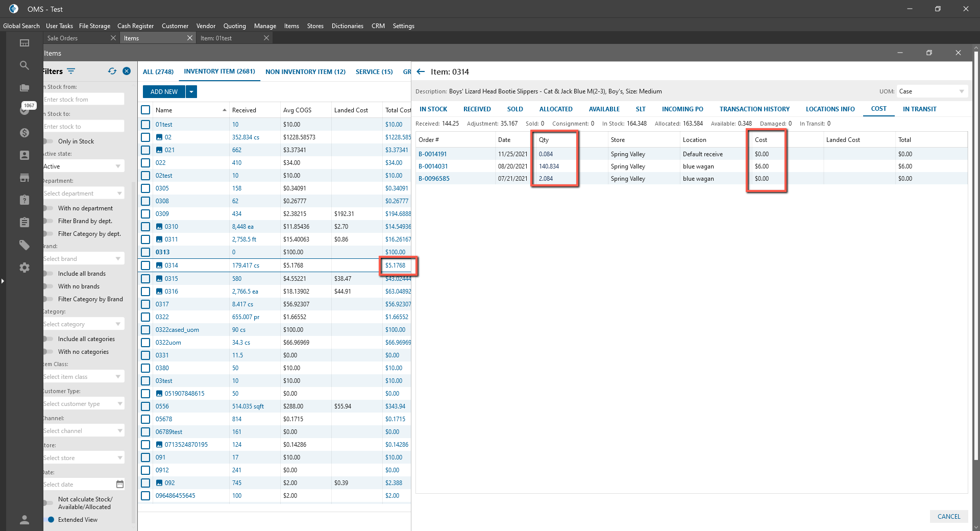This screenshot has height=531, width=980.
Task: Click the CANCEL button
Action: [x=948, y=517]
